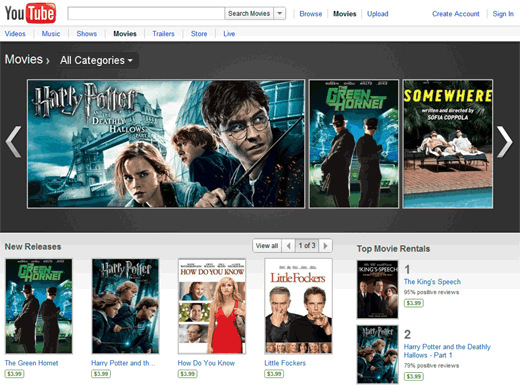Click the Little Fockers title link

pyautogui.click(x=285, y=363)
